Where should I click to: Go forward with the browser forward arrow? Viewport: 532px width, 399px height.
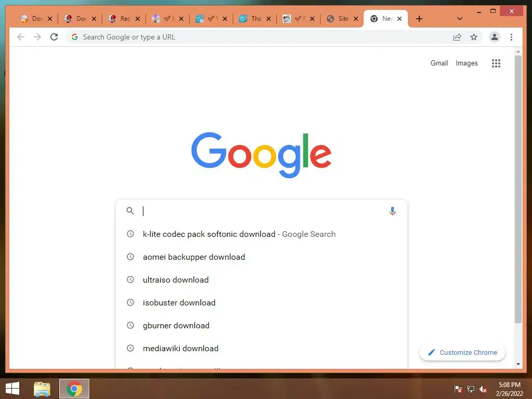click(37, 37)
